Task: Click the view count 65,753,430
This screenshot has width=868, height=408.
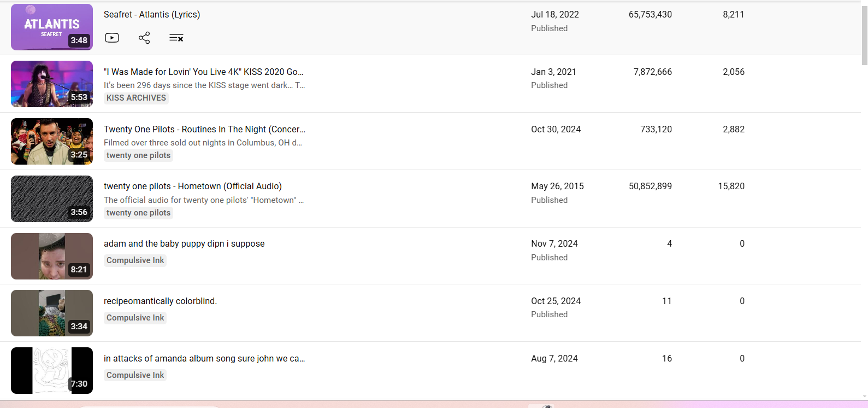Action: (x=650, y=14)
